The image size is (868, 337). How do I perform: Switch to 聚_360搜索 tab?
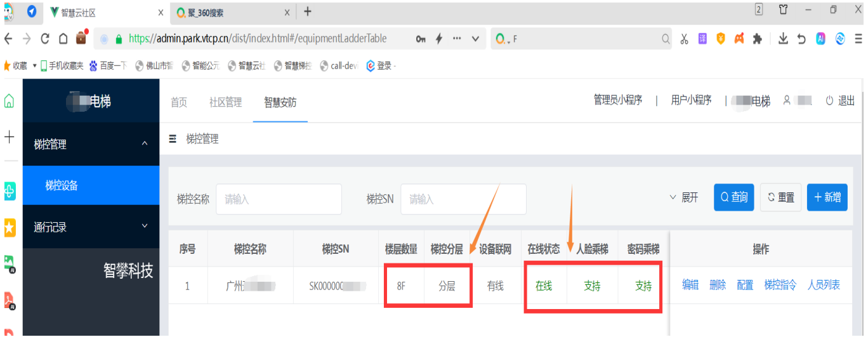(x=233, y=12)
